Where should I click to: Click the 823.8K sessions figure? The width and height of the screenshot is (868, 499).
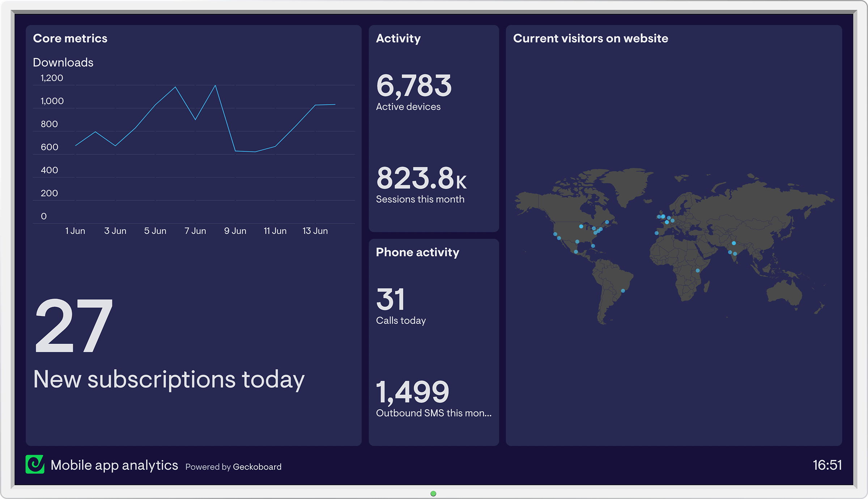coord(421,178)
